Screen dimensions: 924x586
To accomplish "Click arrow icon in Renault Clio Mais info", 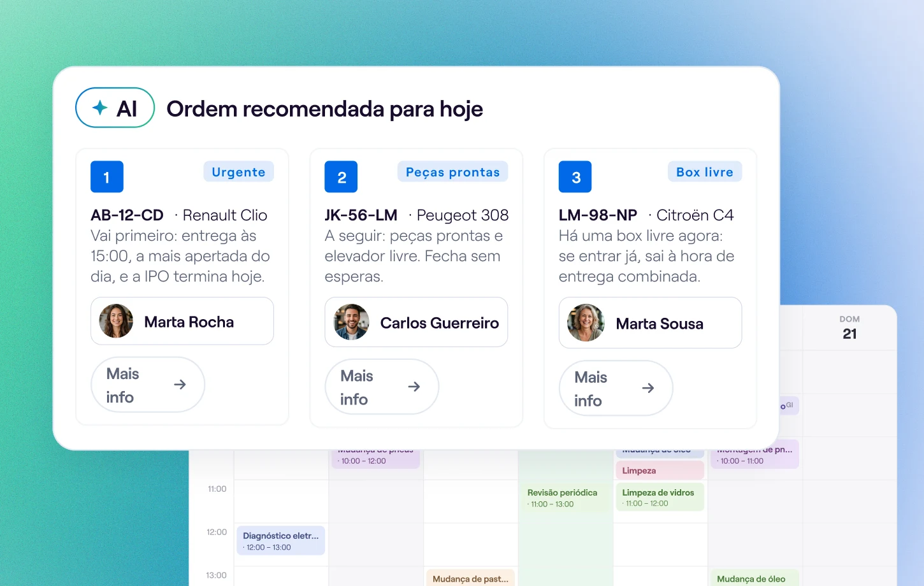I will pyautogui.click(x=180, y=385).
